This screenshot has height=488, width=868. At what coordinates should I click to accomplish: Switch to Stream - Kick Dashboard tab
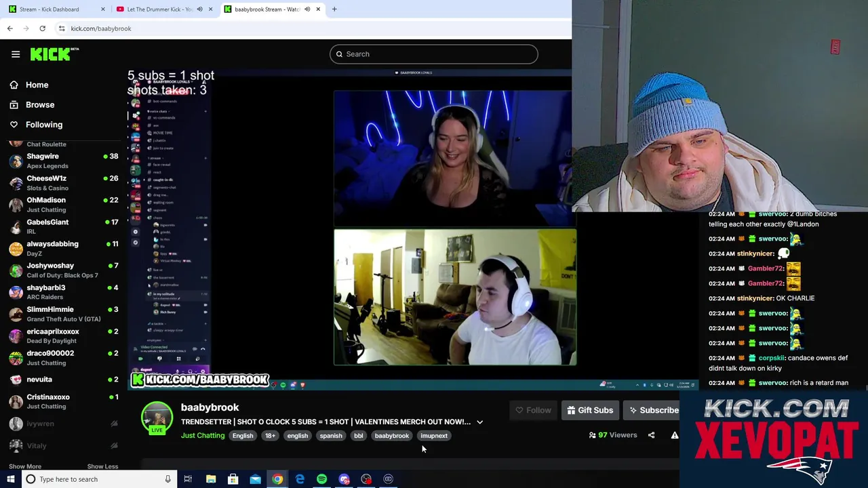point(54,9)
